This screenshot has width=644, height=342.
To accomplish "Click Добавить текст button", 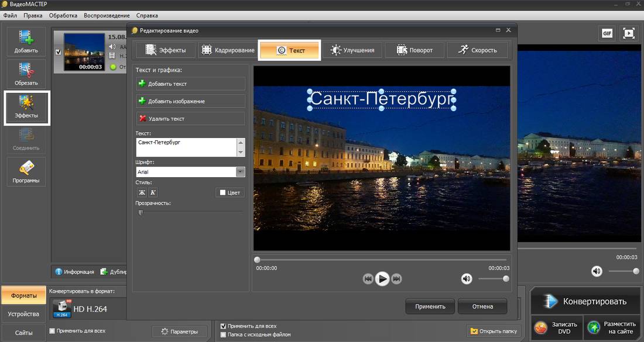I will pyautogui.click(x=190, y=84).
